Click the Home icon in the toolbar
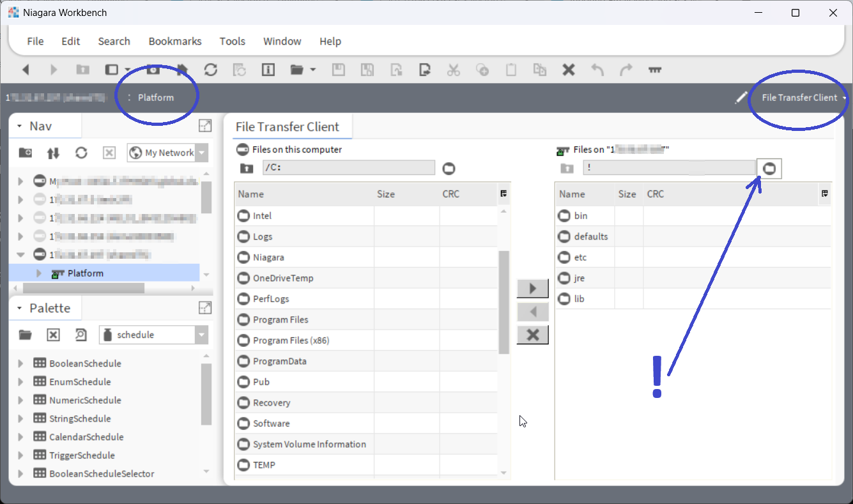 click(182, 70)
